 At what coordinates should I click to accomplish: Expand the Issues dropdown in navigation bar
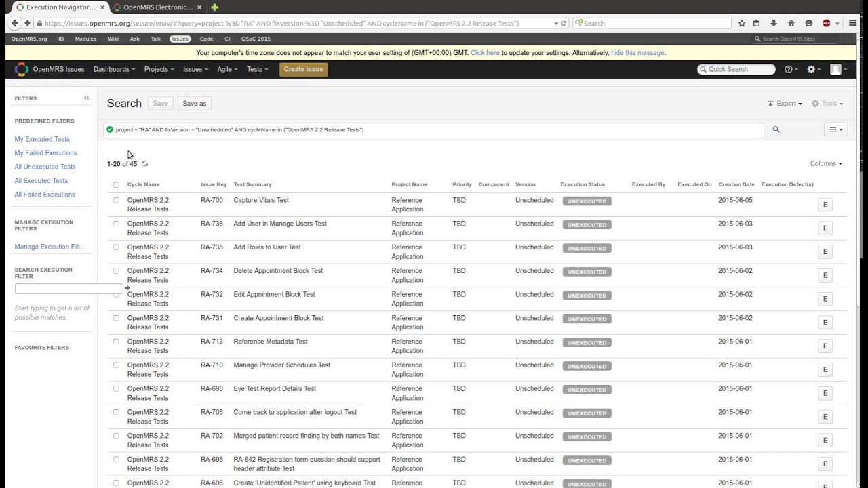195,69
